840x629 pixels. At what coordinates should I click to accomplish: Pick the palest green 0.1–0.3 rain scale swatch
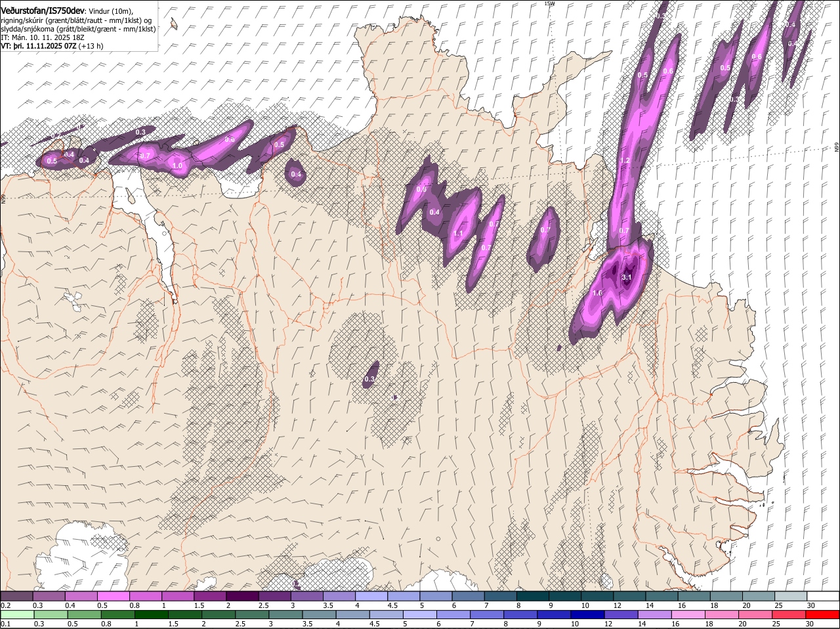point(17,615)
